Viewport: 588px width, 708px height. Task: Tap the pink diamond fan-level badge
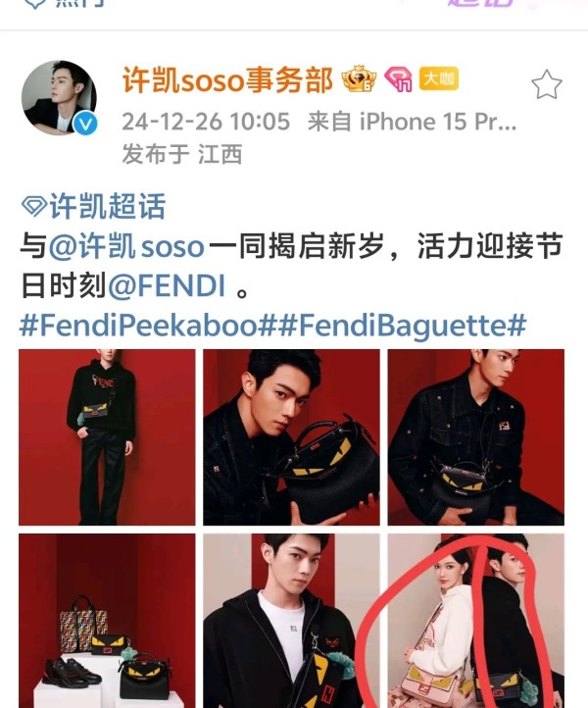[399, 79]
